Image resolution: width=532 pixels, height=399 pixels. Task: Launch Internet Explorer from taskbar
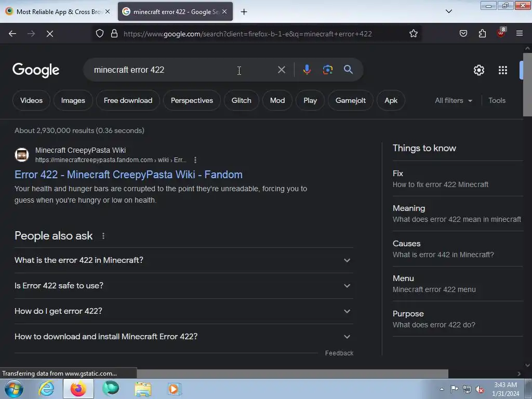(46, 389)
